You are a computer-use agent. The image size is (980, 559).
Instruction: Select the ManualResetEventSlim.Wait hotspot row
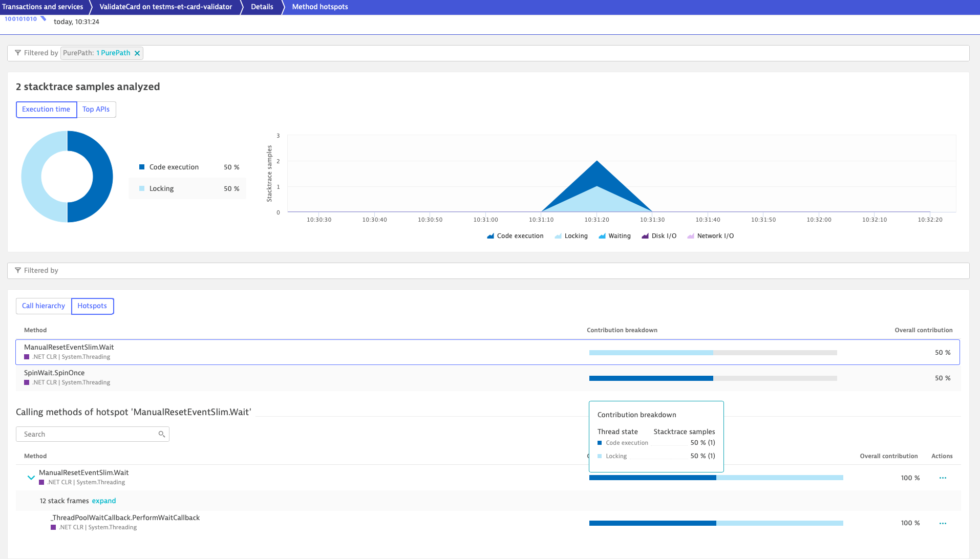[487, 352]
